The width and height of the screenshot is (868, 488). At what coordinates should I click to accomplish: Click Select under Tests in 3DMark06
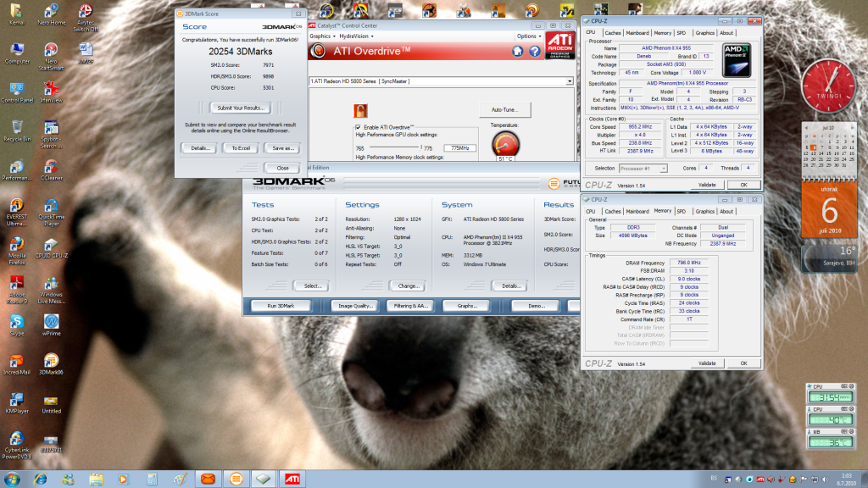tap(312, 286)
